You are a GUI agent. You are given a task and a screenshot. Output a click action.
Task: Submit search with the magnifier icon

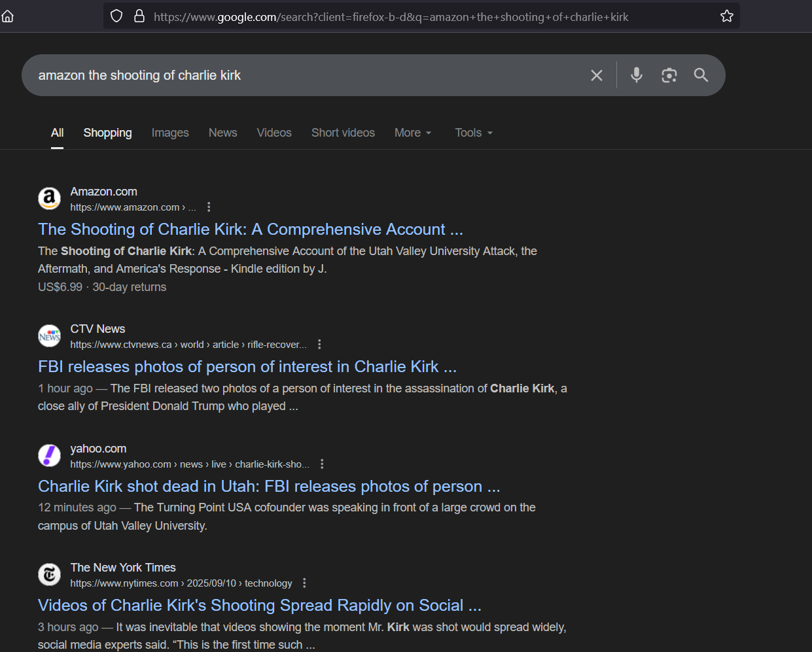coord(701,75)
